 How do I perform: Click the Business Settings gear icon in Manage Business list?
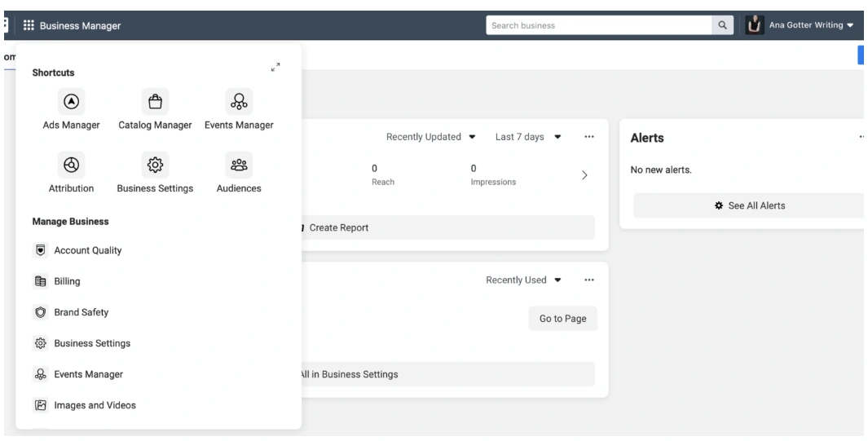click(x=41, y=343)
